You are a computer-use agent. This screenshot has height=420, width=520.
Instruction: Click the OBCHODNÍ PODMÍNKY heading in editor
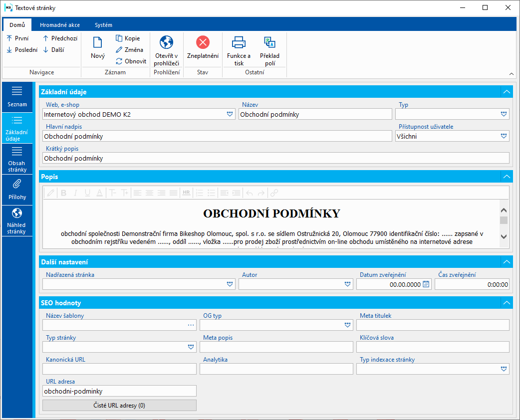(x=271, y=213)
